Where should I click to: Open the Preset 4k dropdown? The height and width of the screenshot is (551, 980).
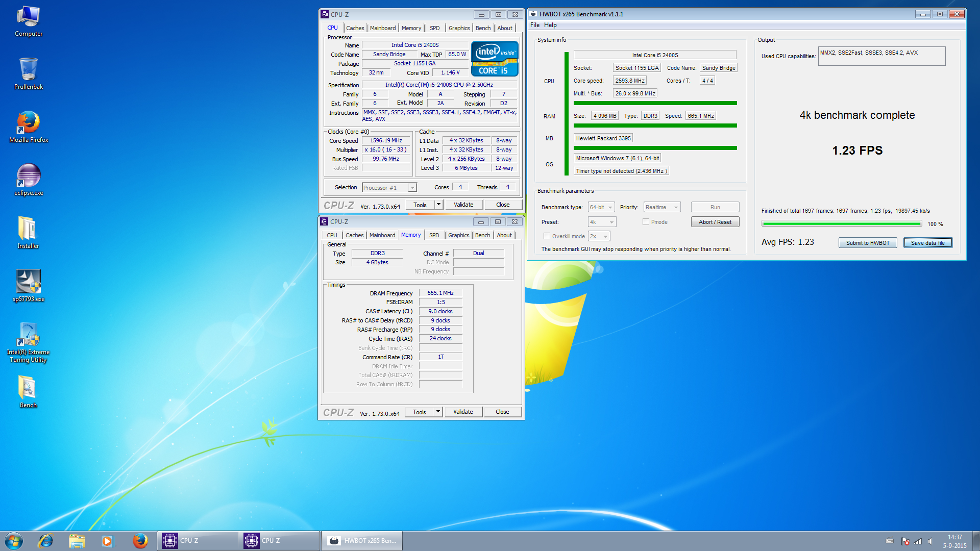pos(602,222)
